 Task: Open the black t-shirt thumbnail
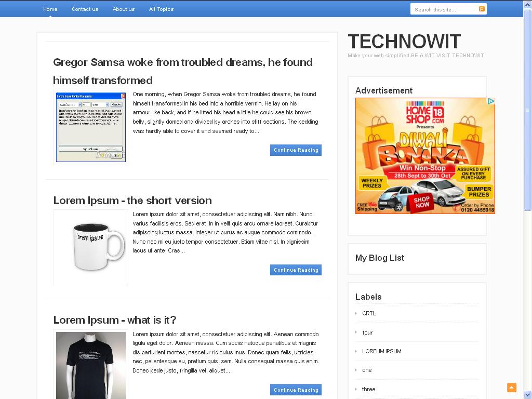[x=90, y=365]
